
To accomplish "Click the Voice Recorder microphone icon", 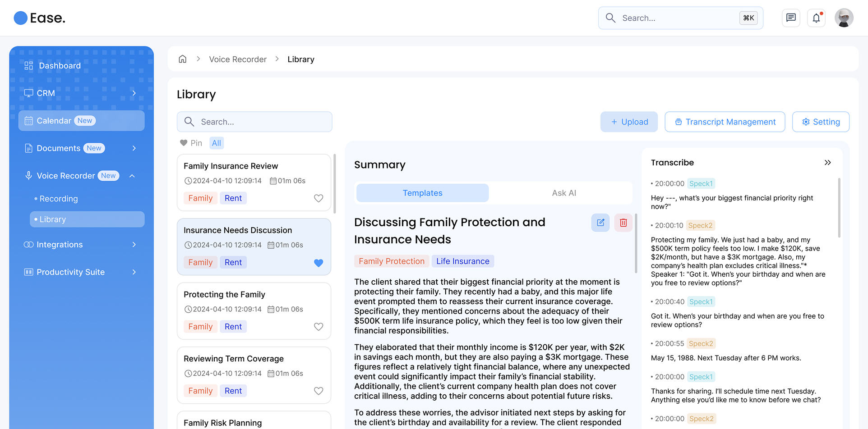I will pyautogui.click(x=28, y=176).
